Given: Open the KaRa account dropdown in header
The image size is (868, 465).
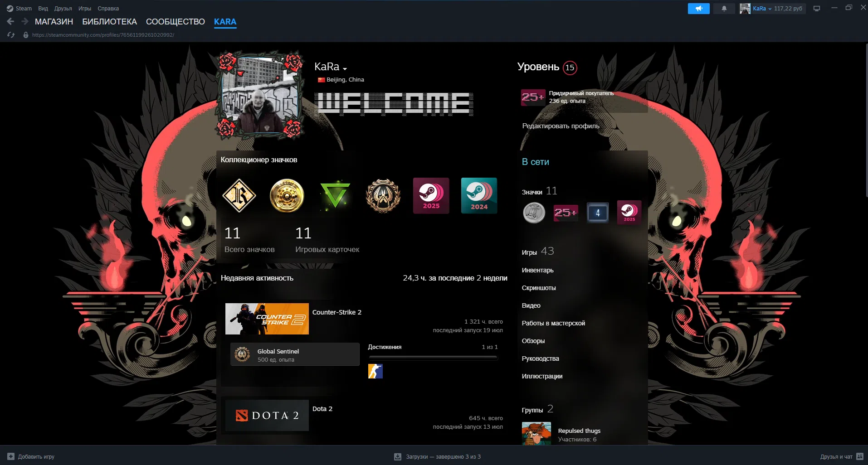Looking at the screenshot, I should point(762,9).
